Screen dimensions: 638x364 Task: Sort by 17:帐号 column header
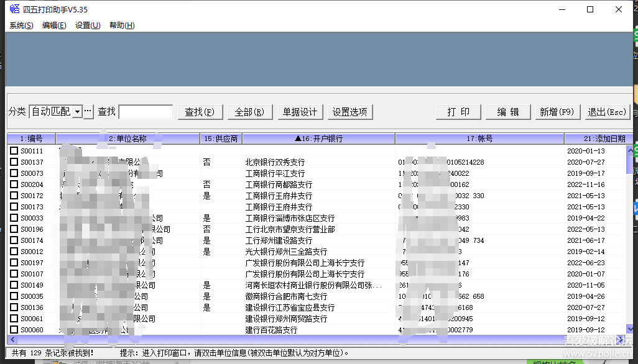click(479, 139)
